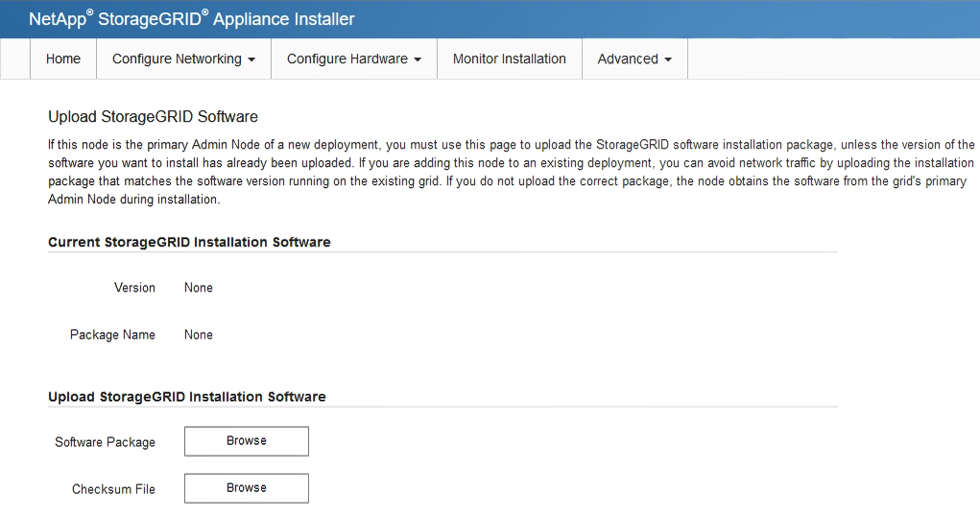This screenshot has height=517, width=980.
Task: Go to the Home tab
Action: pos(63,59)
